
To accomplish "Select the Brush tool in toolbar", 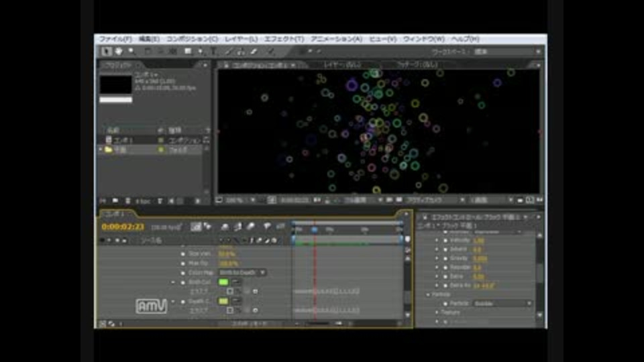I will pos(229,52).
